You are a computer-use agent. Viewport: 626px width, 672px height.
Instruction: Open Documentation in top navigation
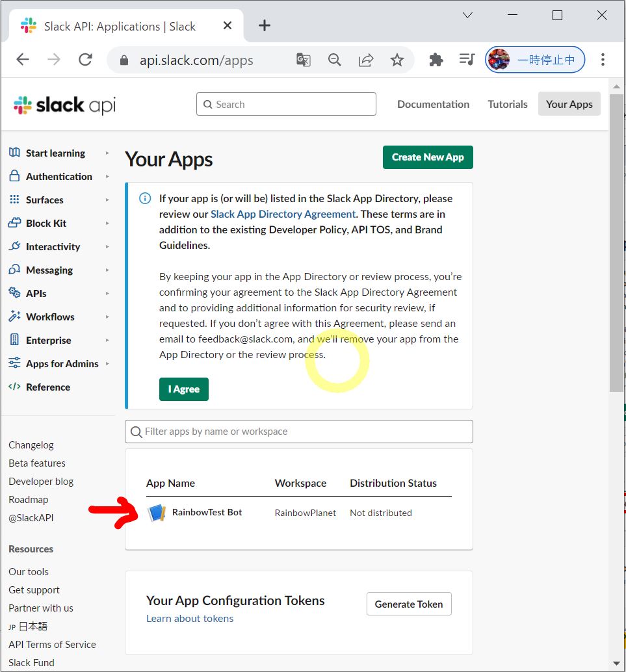point(433,104)
